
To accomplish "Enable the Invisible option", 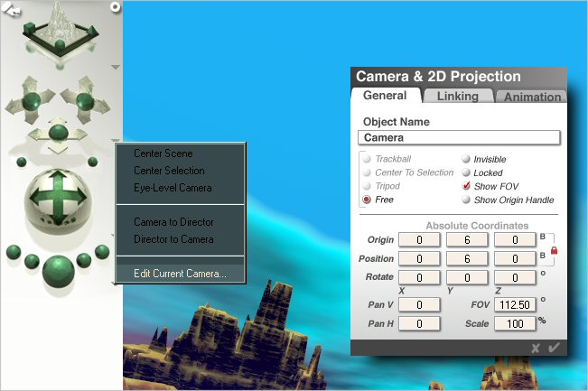I will [466, 159].
